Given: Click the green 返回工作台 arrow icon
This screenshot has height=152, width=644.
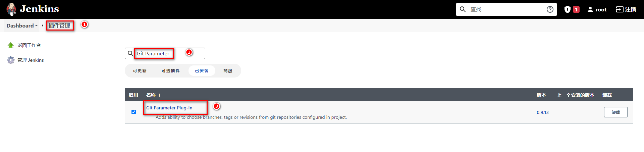Looking at the screenshot, I should click(11, 45).
